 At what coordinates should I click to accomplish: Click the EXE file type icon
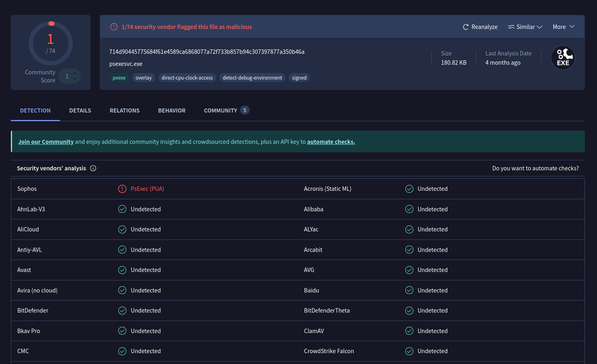click(563, 58)
